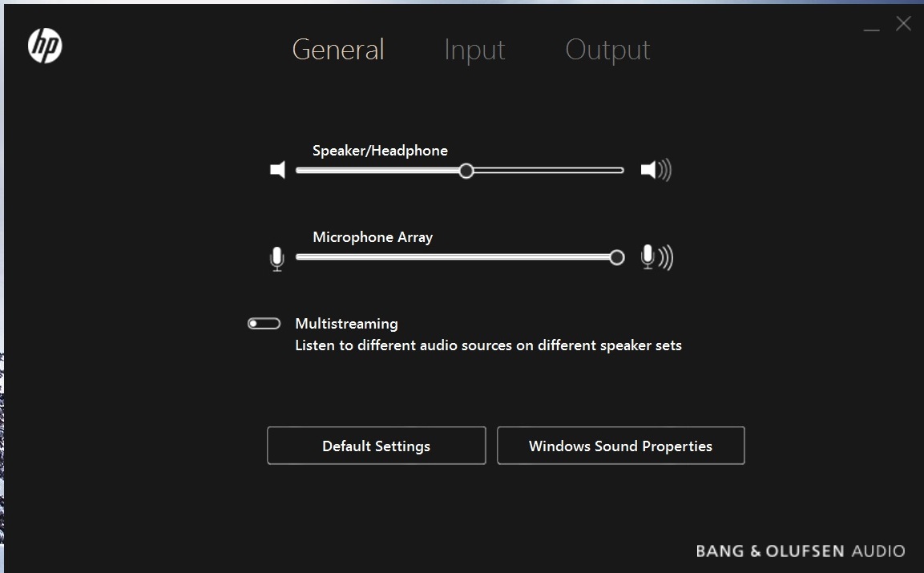The width and height of the screenshot is (924, 573).
Task: Click the Bang & Olufsen Audio logo
Action: tap(800, 551)
